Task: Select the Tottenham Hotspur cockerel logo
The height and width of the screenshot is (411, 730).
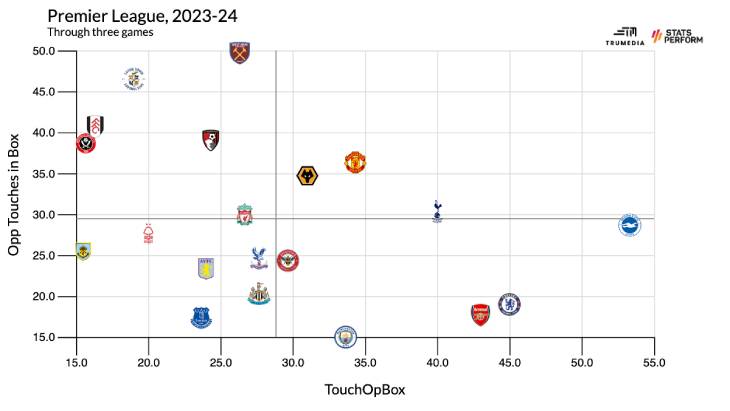Action: click(437, 210)
